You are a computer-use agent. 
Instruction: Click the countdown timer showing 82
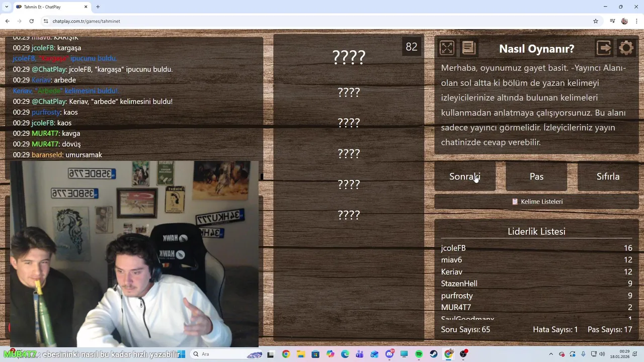412,47
